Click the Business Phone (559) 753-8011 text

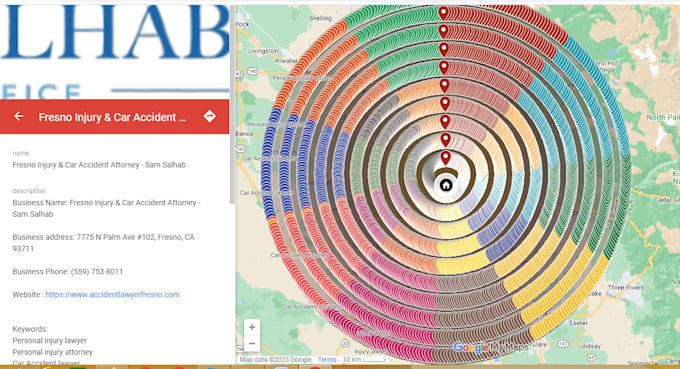point(68,271)
